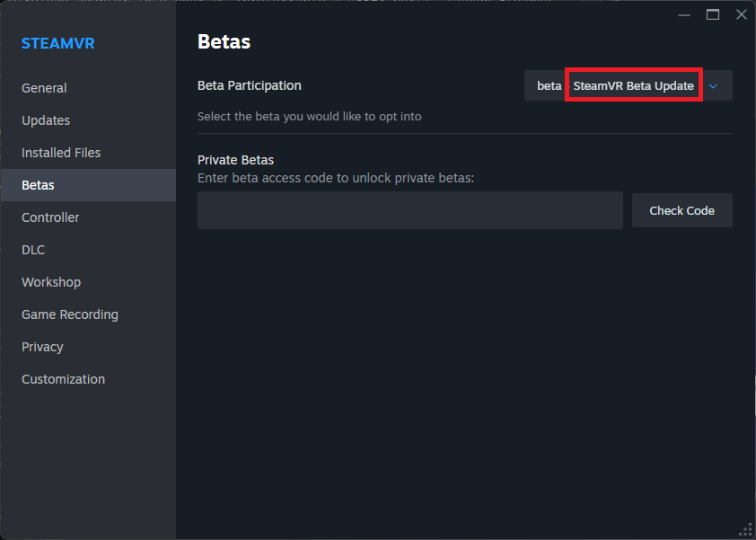Select the General sidebar section
The width and height of the screenshot is (756, 540).
tap(44, 87)
